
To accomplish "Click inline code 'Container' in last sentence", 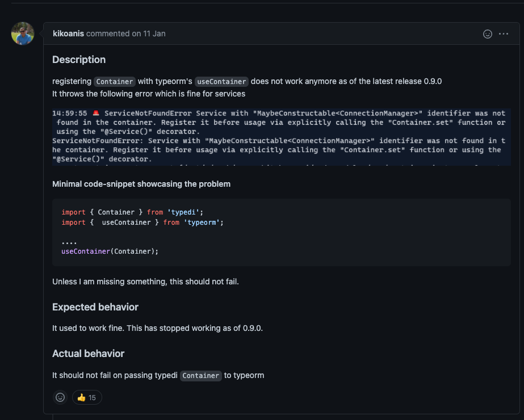I will pyautogui.click(x=201, y=376).
